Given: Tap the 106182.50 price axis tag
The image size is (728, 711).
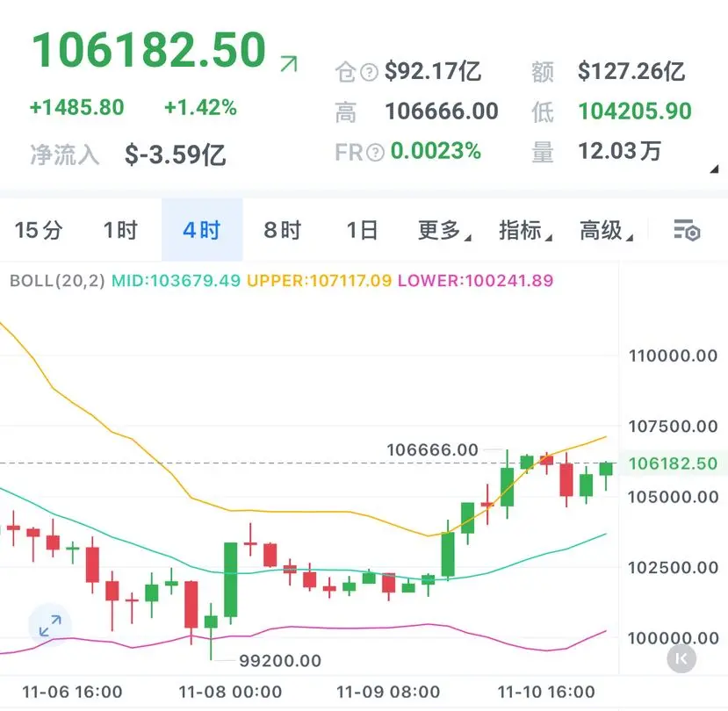Looking at the screenshot, I should tap(673, 463).
